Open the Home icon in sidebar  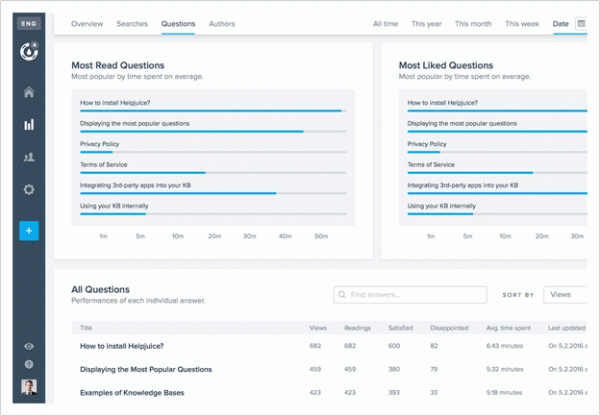point(29,93)
